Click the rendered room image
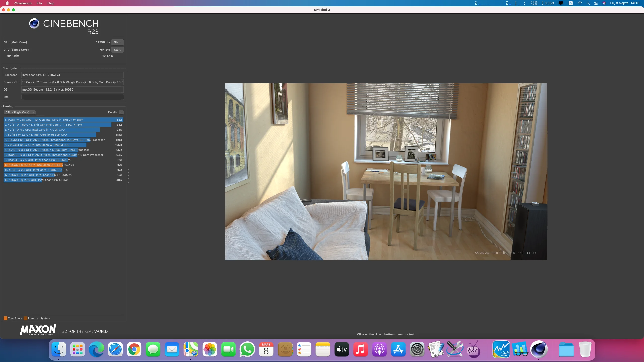 (386, 172)
